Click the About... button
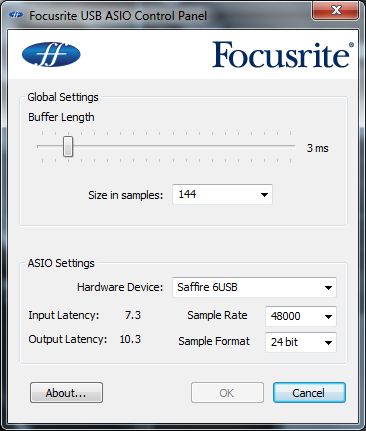The image size is (366, 431). pos(66,393)
